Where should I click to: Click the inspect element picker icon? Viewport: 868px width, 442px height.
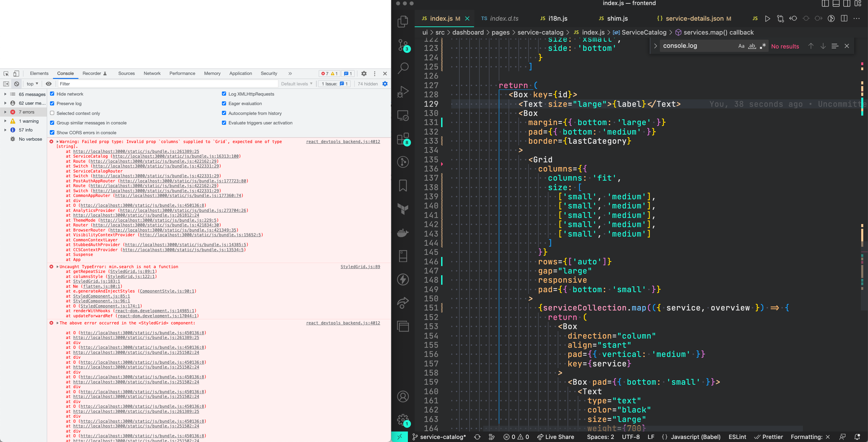(6, 74)
